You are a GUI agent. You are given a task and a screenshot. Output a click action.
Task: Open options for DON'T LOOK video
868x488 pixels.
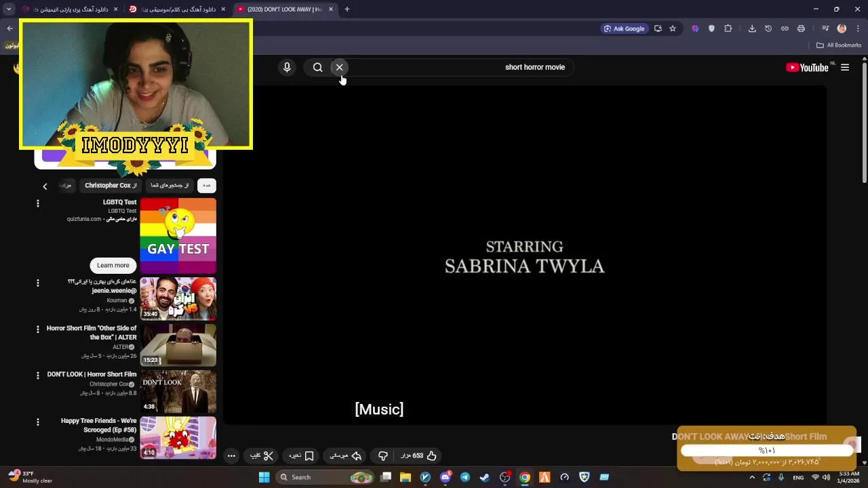point(38,375)
